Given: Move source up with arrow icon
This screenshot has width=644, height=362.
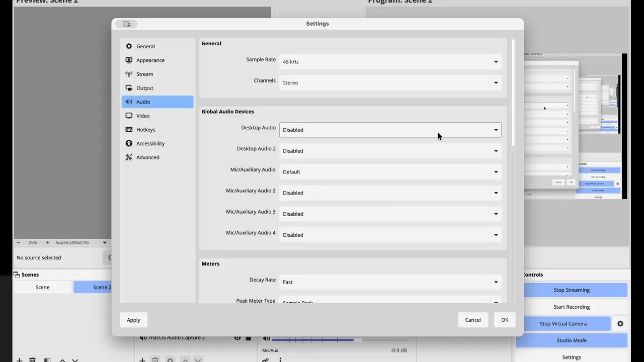Looking at the screenshot, I should 185,360.
